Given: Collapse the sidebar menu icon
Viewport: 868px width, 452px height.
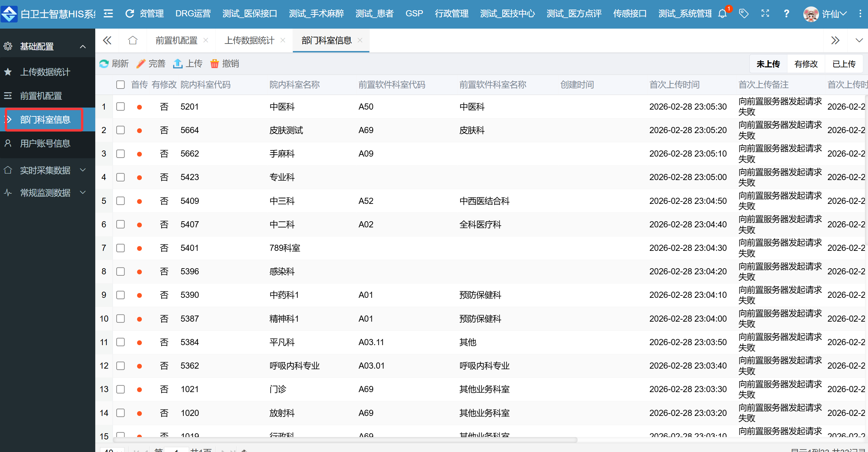Looking at the screenshot, I should (108, 14).
